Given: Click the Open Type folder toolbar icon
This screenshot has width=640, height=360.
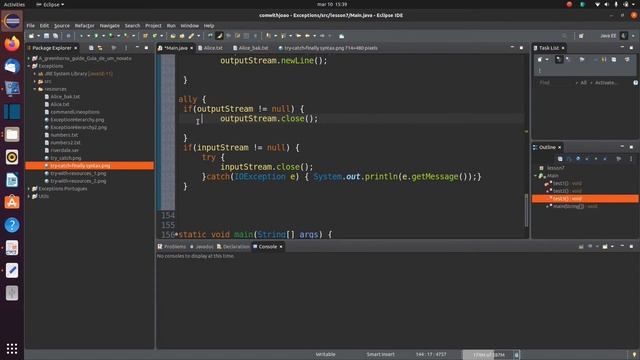Looking at the screenshot, I should 173,36.
